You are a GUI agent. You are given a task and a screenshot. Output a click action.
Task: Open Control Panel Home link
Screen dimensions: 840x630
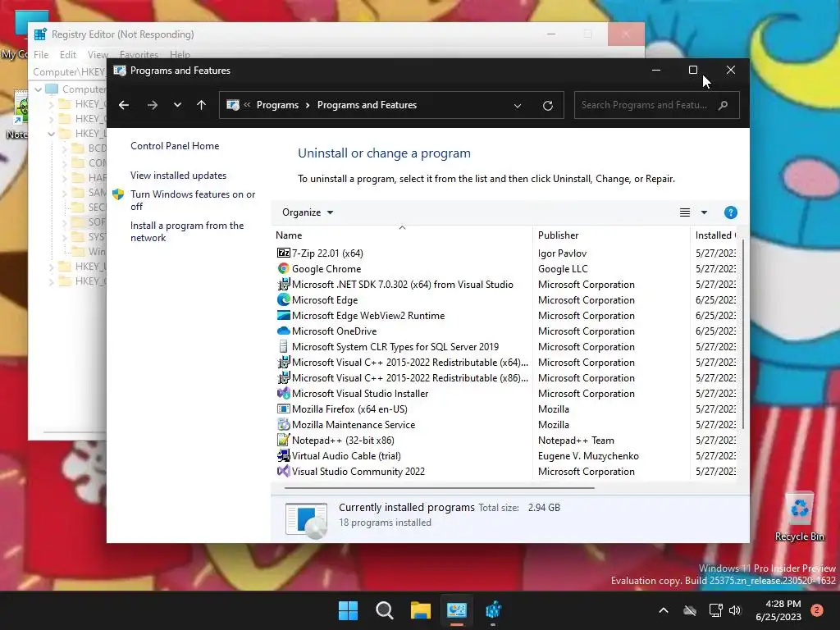pos(175,146)
